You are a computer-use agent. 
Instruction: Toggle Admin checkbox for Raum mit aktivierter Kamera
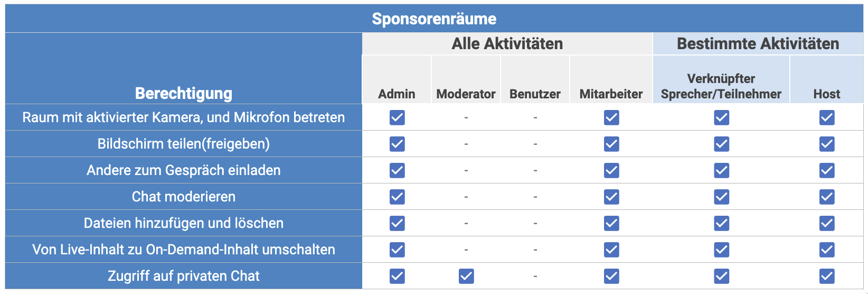[x=397, y=117]
